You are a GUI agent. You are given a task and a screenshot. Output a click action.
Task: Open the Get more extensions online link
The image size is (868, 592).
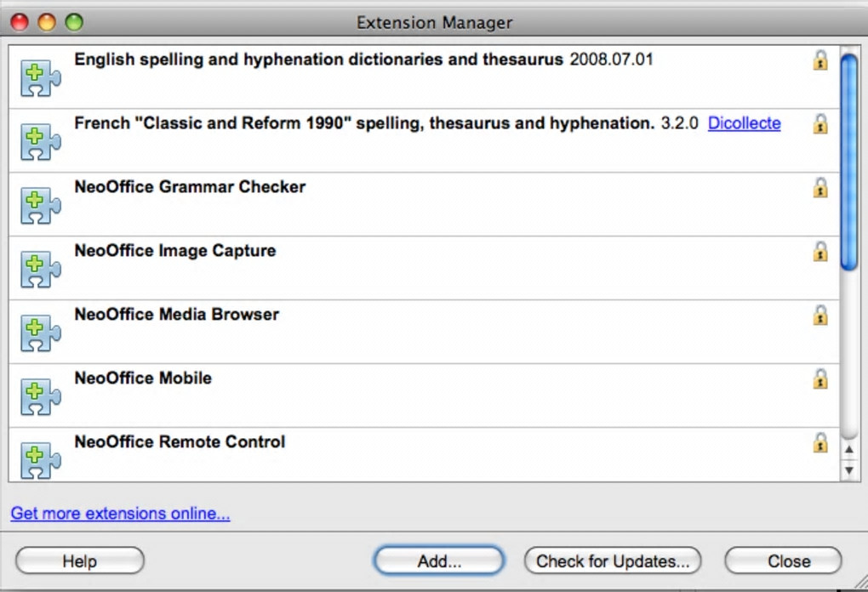[x=120, y=514]
